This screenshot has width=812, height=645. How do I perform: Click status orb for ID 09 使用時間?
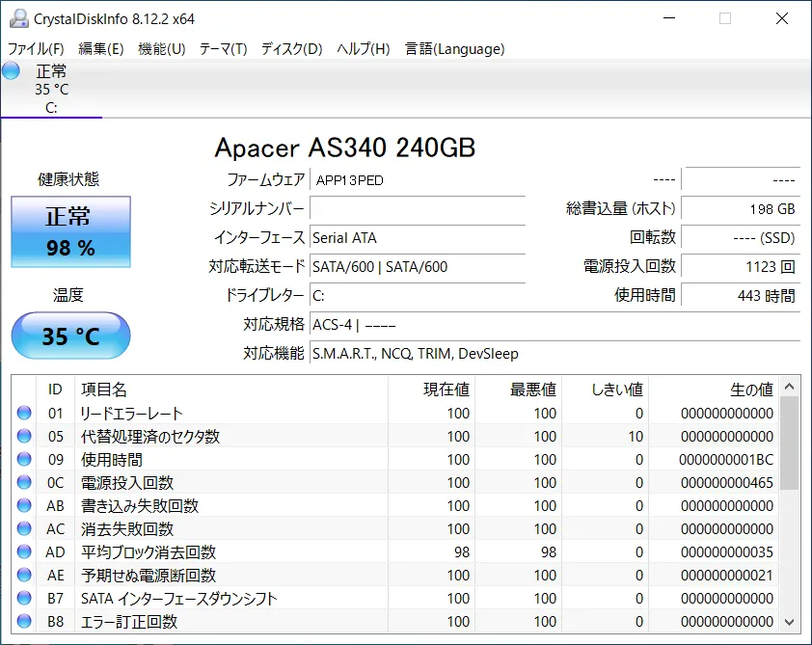[x=24, y=459]
